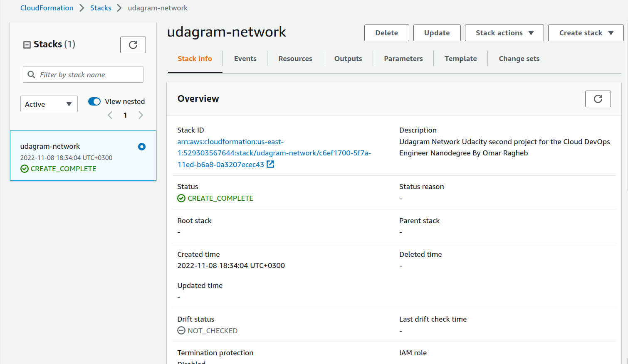This screenshot has height=364, width=628.
Task: Click the page number 1 indicator
Action: click(125, 115)
